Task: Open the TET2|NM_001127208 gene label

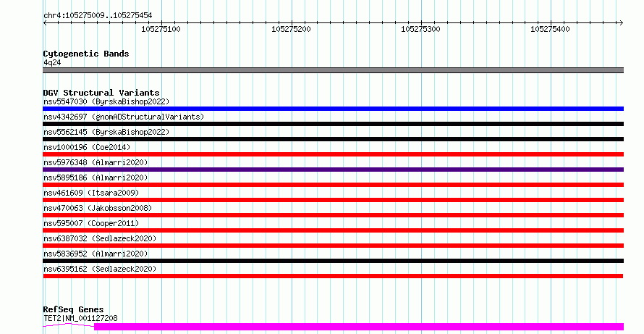Action: pyautogui.click(x=80, y=318)
